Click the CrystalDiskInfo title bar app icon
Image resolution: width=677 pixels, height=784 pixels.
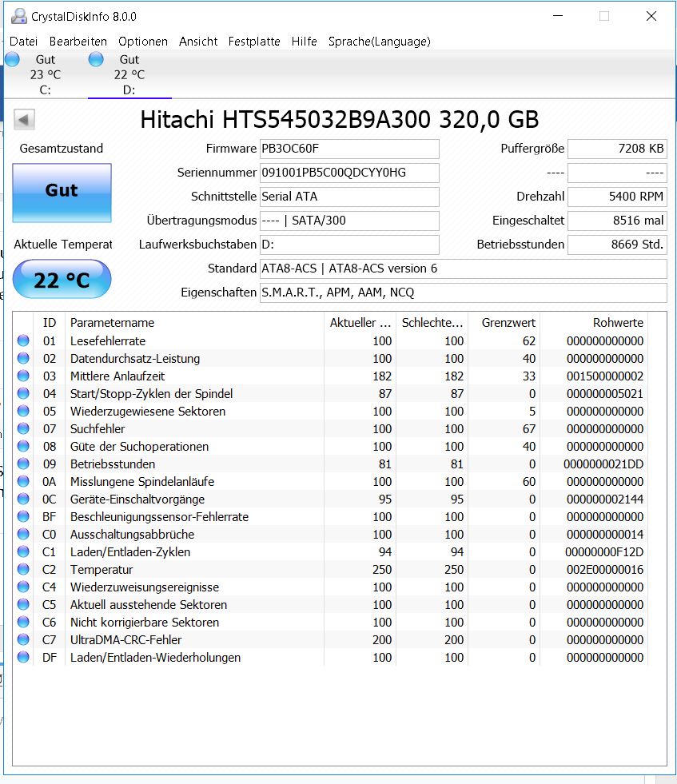pos(18,17)
